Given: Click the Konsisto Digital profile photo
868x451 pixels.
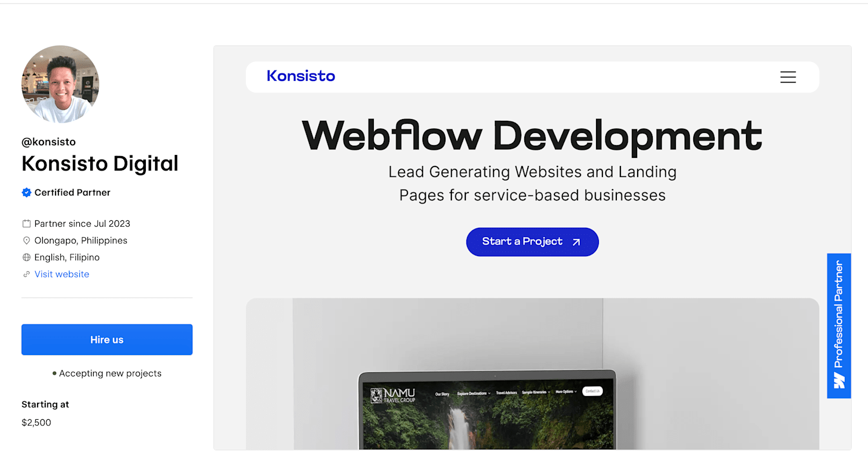Looking at the screenshot, I should click(x=60, y=84).
